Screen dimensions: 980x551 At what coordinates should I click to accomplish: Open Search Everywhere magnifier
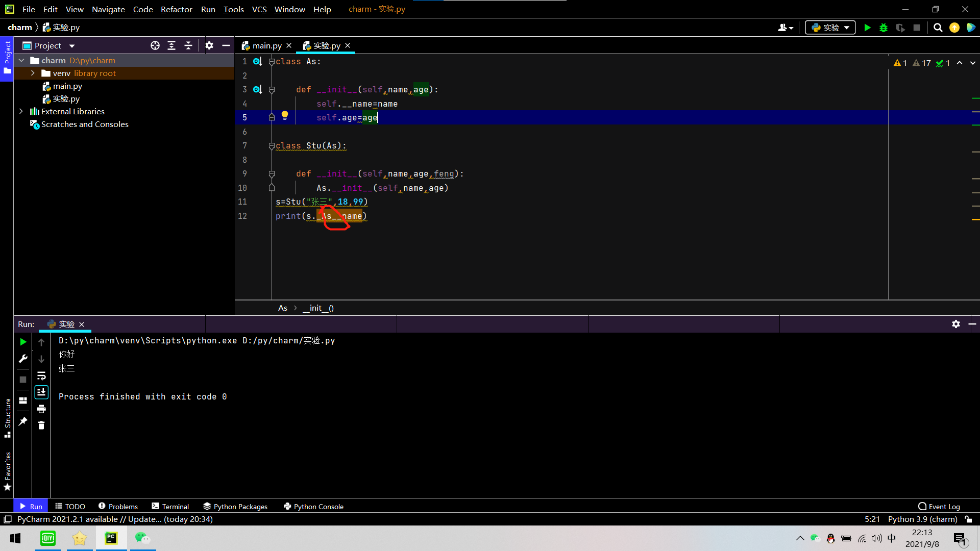point(938,28)
